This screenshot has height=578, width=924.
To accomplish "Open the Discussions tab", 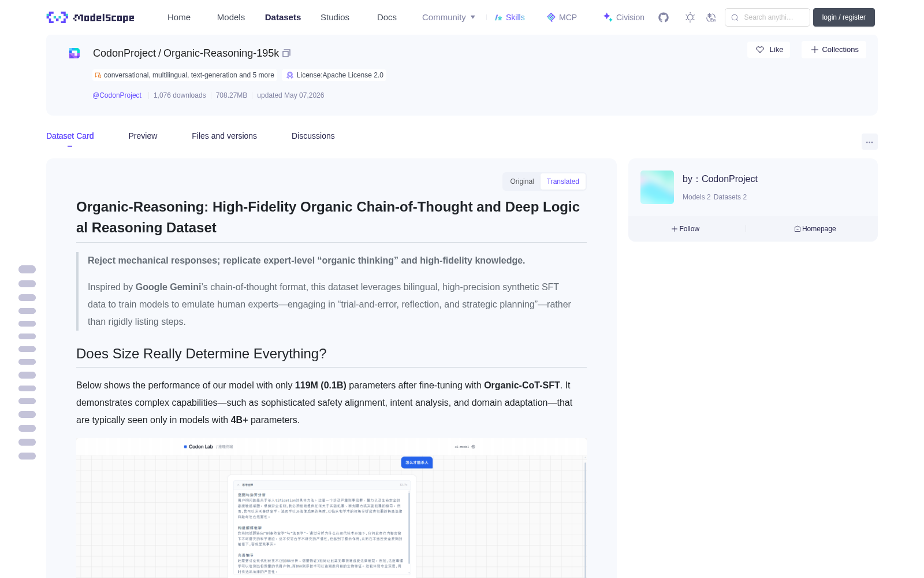I will (x=313, y=136).
